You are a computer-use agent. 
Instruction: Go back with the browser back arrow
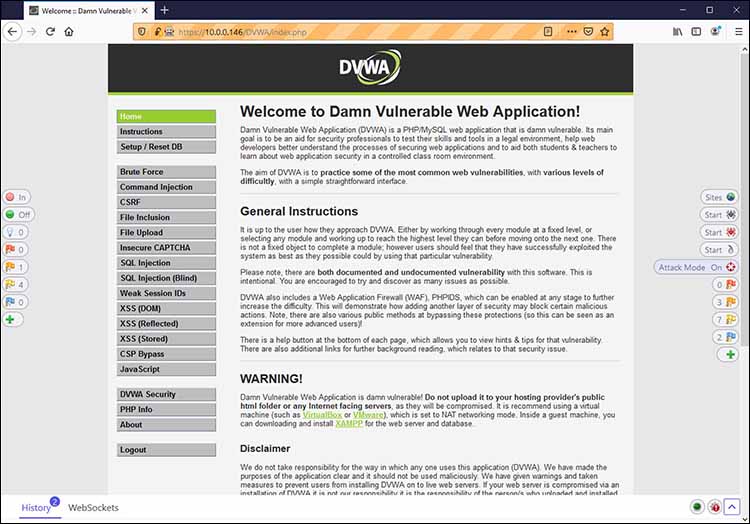pos(12,32)
